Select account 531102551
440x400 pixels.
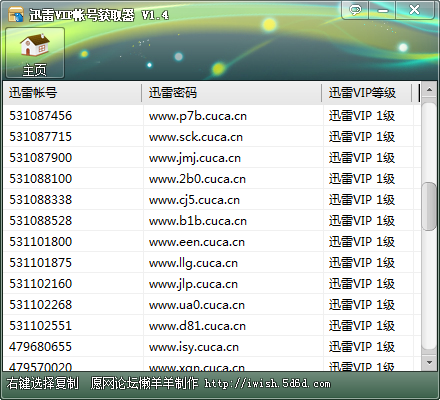click(41, 326)
